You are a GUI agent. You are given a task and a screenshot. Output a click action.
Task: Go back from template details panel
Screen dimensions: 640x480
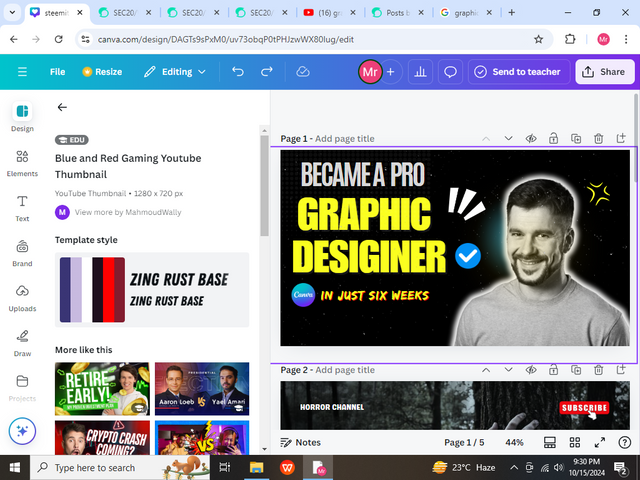(62, 107)
